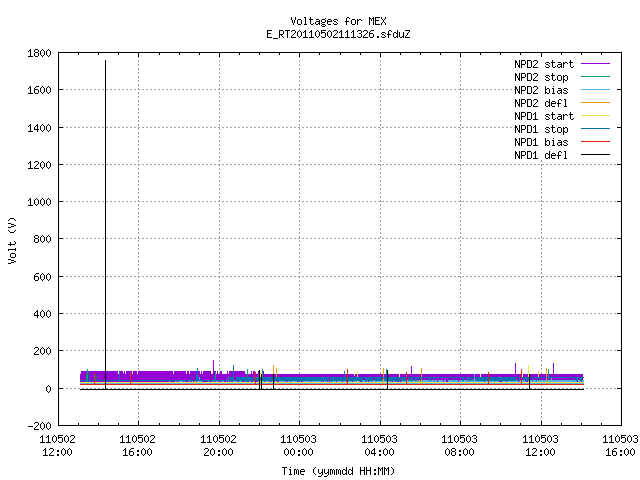Click the 200 y-axis tick label

coord(42,351)
